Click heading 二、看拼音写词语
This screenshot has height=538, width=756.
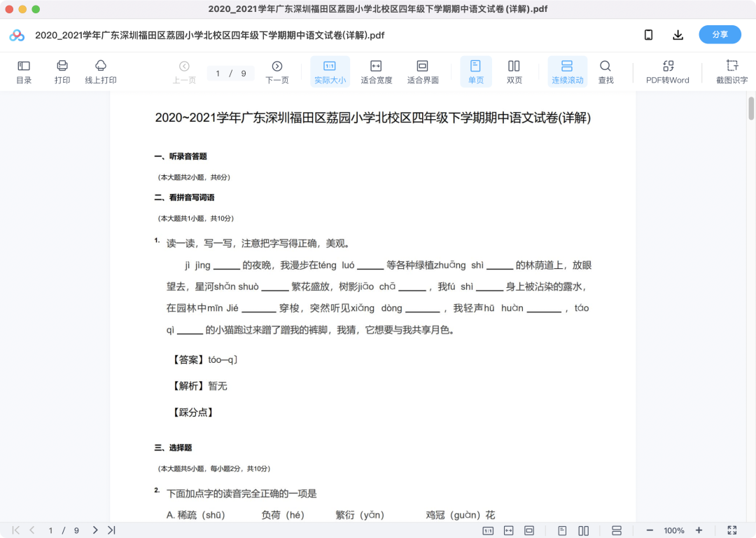click(x=185, y=198)
